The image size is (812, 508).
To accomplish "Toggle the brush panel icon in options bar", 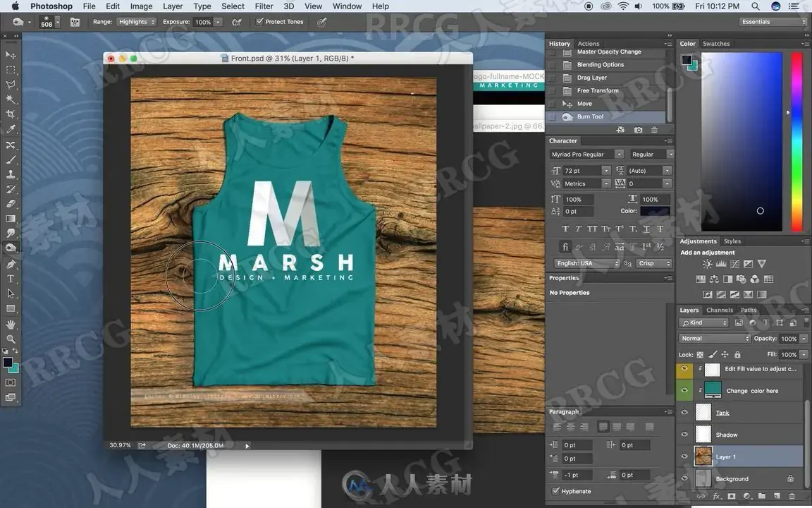I will tap(75, 23).
